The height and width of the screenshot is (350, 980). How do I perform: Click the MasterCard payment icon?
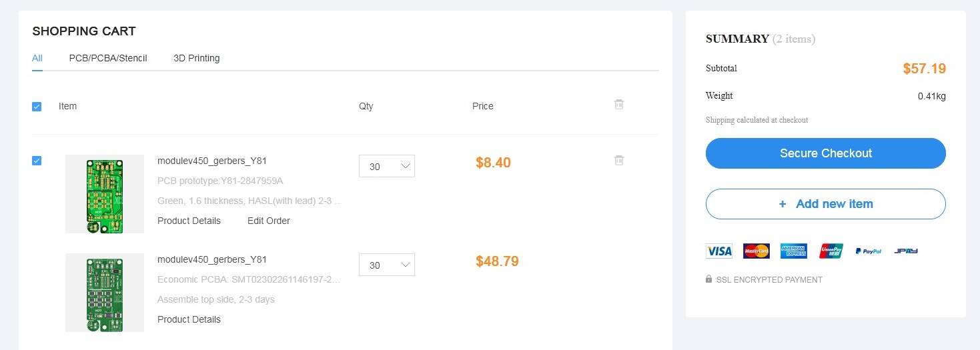756,251
